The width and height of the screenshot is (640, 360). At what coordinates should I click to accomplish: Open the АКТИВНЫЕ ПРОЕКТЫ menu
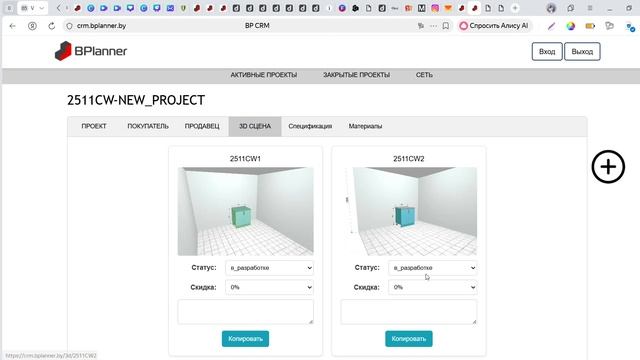click(264, 75)
